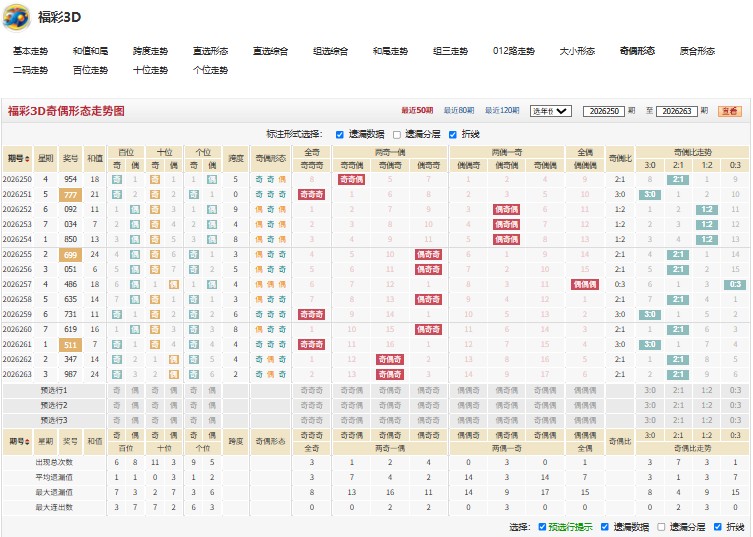Image resolution: width=753 pixels, height=537 pixels.
Task: Uncheck 遗漏数据 in the lower 选择 row
Action: click(605, 527)
